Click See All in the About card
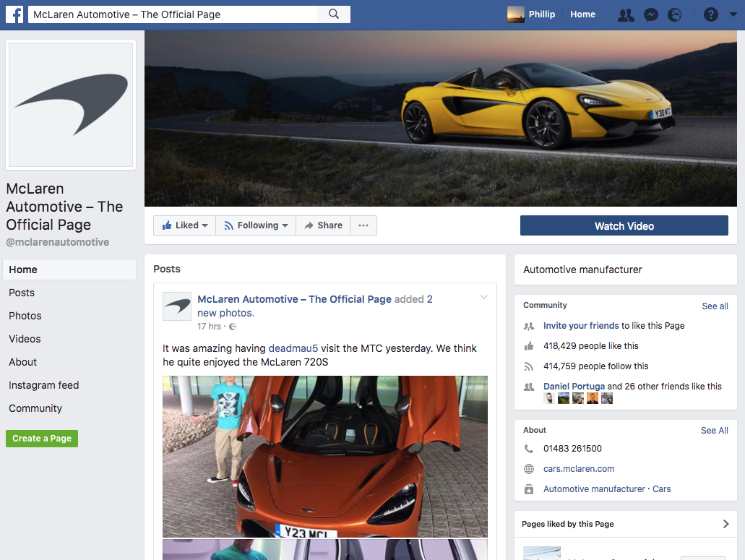The height and width of the screenshot is (560, 745). [714, 431]
